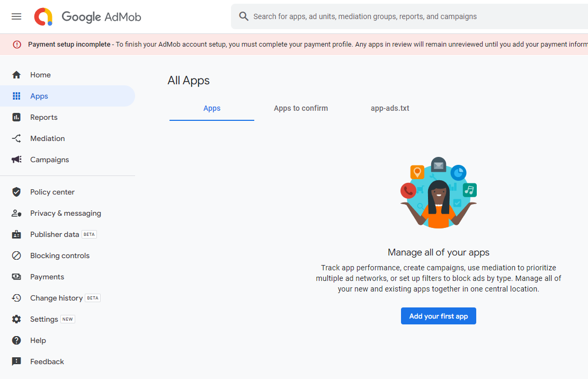Click the Add your first app button
Screen dimensions: 588x379
coord(439,316)
